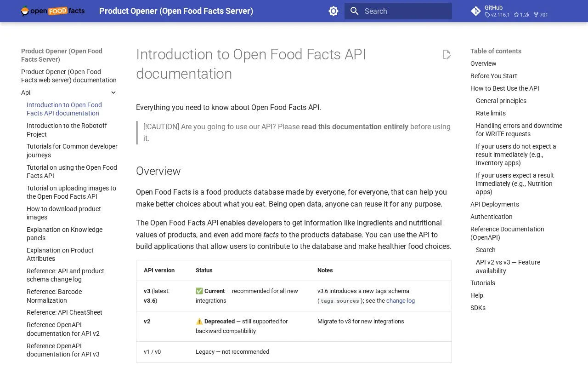This screenshot has width=588, height=368.
Task: Click the "v1 / v0" table cell
Action: click(162, 352)
